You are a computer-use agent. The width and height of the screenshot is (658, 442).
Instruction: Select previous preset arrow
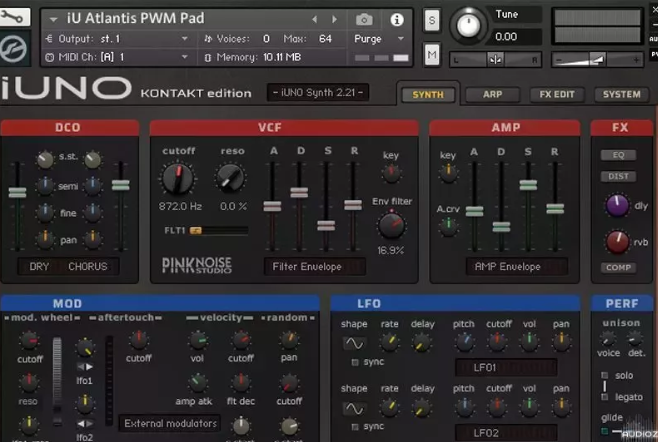pos(314,19)
